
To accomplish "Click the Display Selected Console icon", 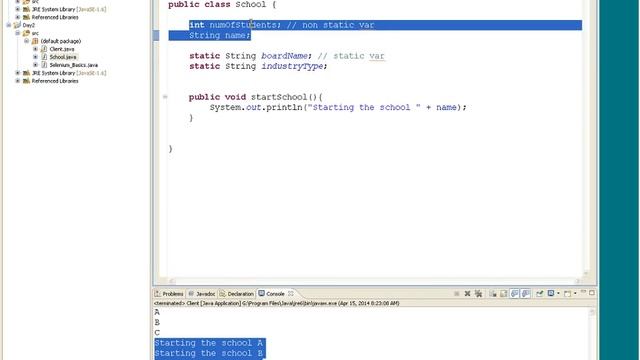I will (x=551, y=293).
